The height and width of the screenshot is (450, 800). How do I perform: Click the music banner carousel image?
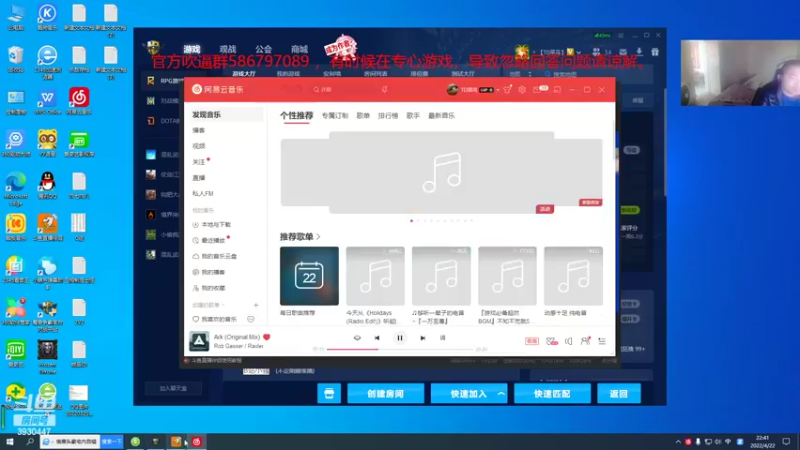[x=441, y=172]
